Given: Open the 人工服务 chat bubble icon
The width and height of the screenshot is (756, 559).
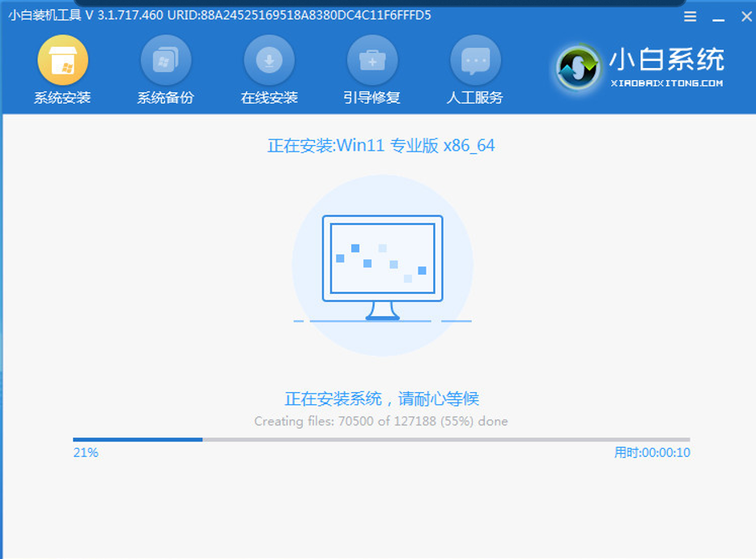Looking at the screenshot, I should click(475, 61).
